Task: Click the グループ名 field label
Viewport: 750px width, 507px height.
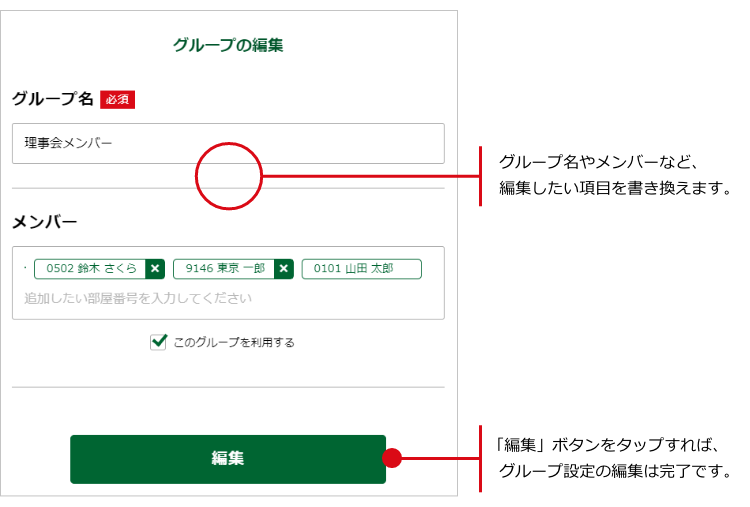Action: 52,99
